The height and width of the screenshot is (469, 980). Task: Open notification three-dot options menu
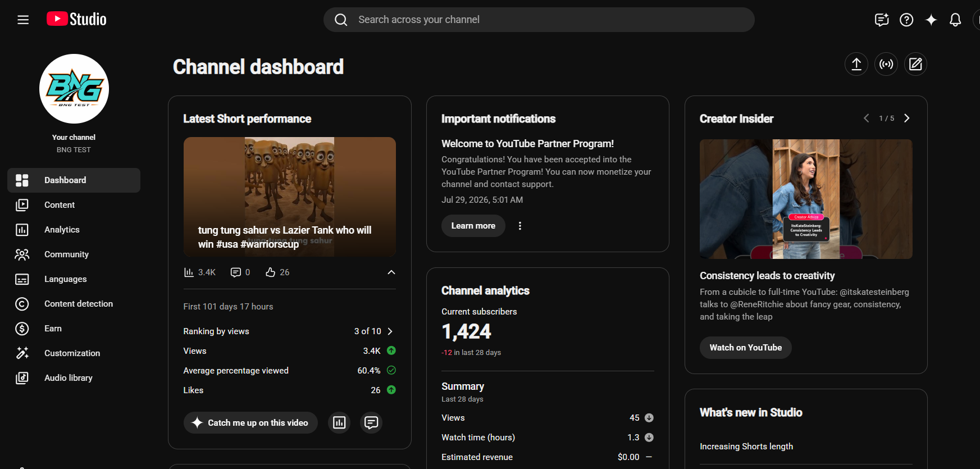(520, 226)
